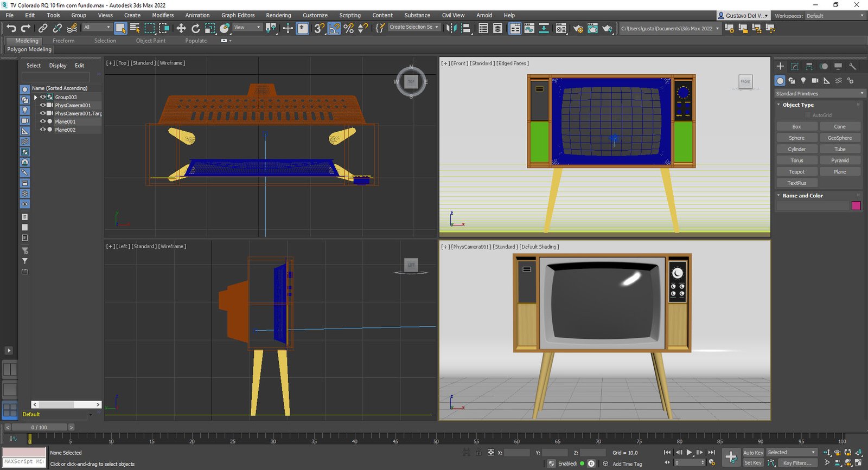The height and width of the screenshot is (470, 868).
Task: Switch to the Object Paint ribbon tab
Action: (151, 41)
